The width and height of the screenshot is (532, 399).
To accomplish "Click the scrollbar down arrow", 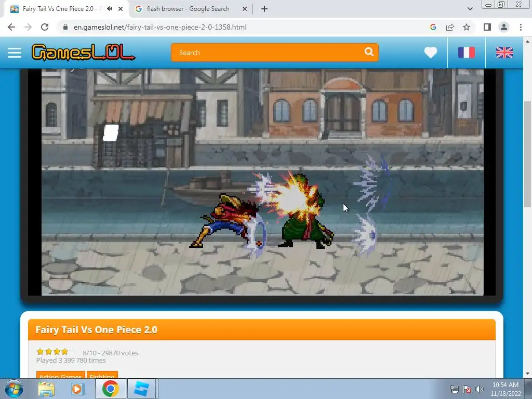I will (x=527, y=374).
